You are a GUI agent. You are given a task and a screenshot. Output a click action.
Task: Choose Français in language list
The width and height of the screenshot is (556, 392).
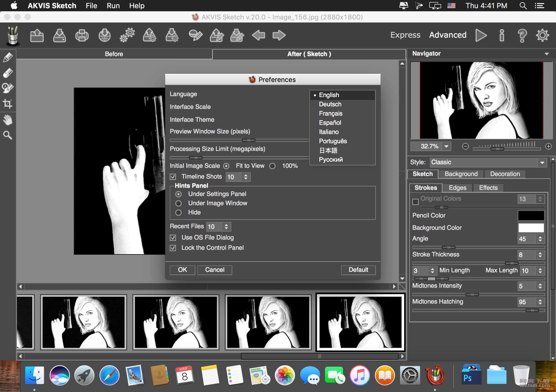coord(331,114)
